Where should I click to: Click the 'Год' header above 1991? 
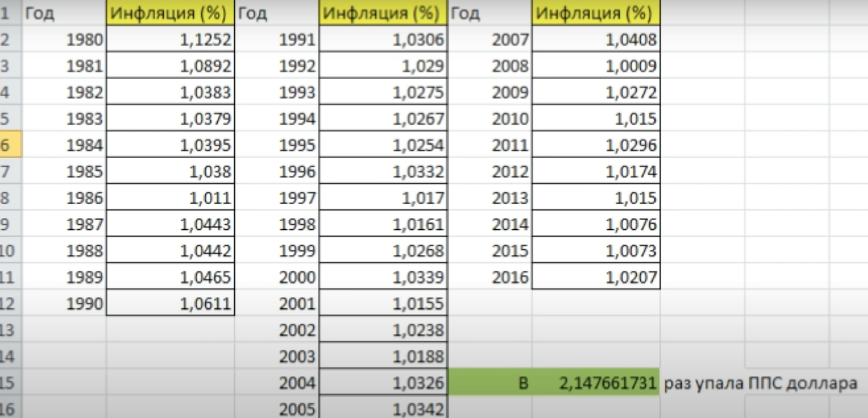coord(277,13)
